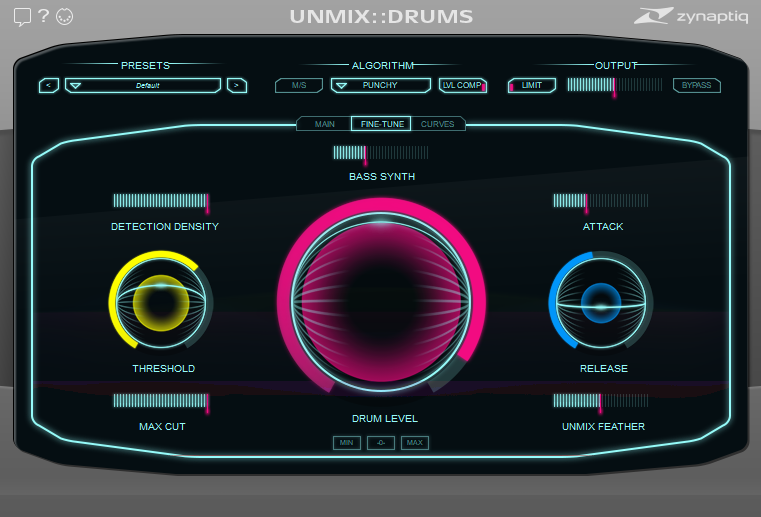
Task: Click the MAX CUT slider
Action: pyautogui.click(x=161, y=401)
